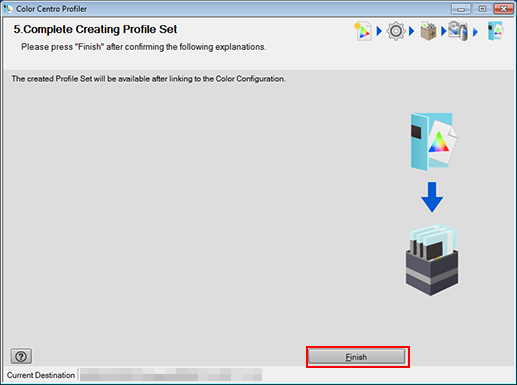This screenshot has height=385, width=517.
Task: Minimize the Color Centro Profiler window
Action: [x=461, y=9]
